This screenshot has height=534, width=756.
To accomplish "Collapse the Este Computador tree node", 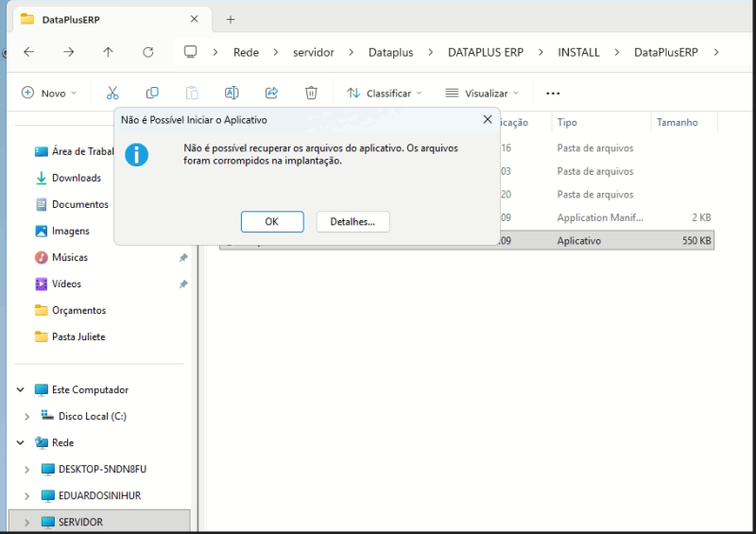I will pos(20,389).
